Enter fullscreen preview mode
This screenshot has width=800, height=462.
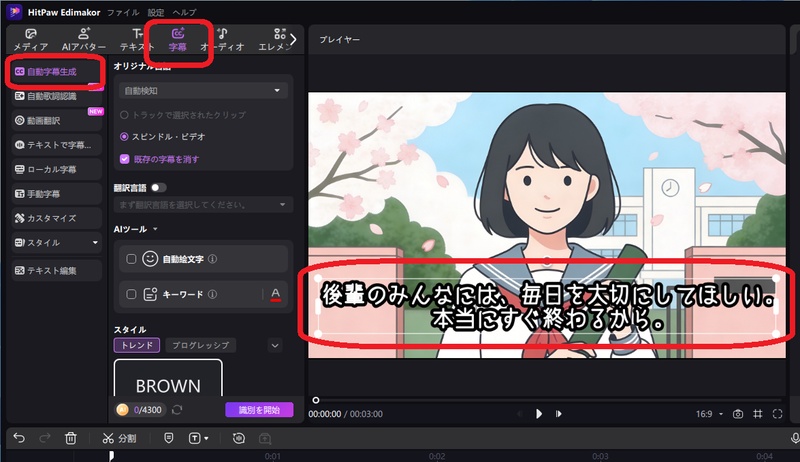777,414
